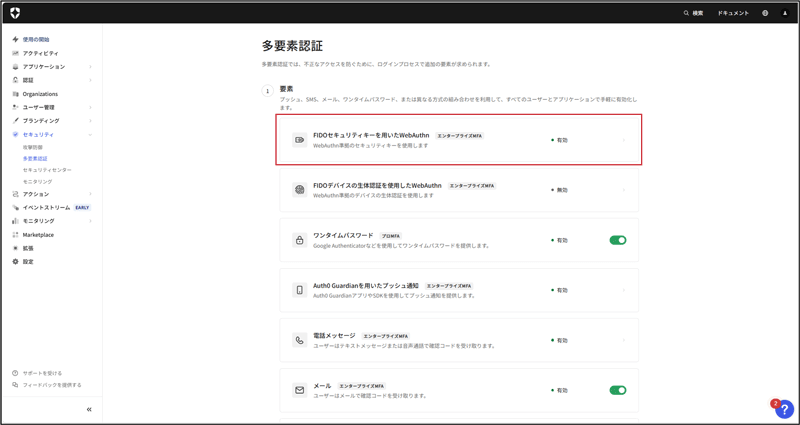The height and width of the screenshot is (425, 800).
Task: Click the security key icon in WebAuthn card
Action: 299,140
